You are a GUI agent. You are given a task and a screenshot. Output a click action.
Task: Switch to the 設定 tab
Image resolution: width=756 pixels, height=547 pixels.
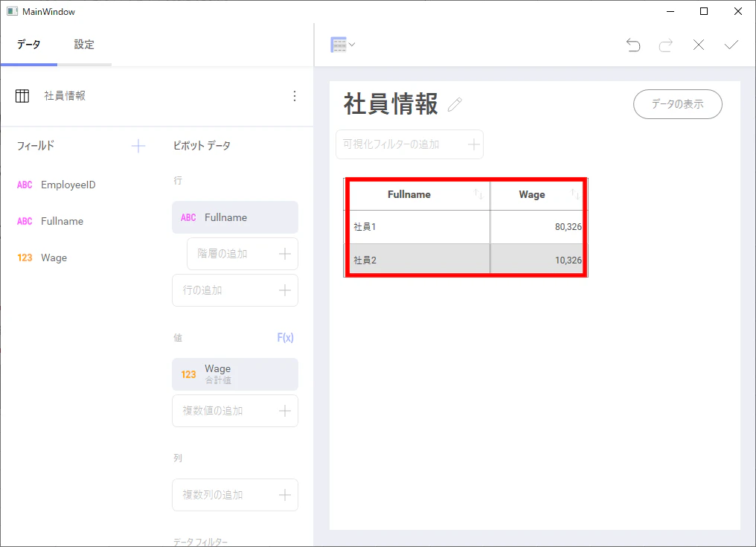tap(84, 45)
